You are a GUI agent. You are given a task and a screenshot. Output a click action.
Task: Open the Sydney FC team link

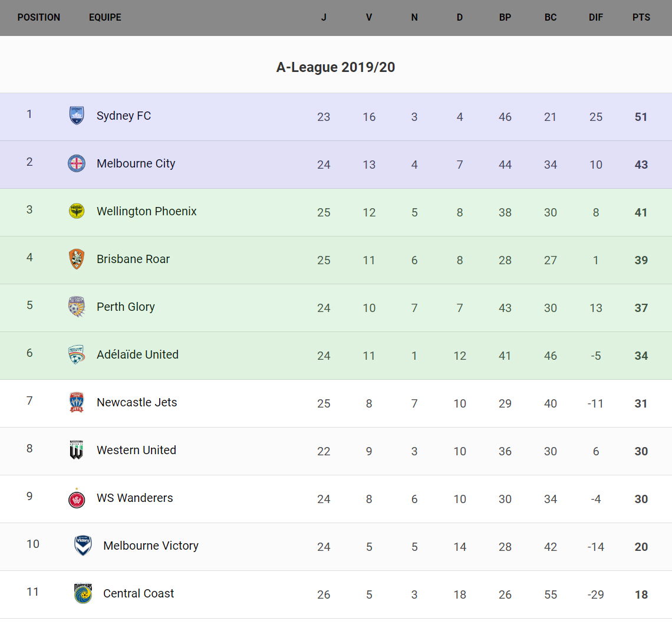point(124,116)
